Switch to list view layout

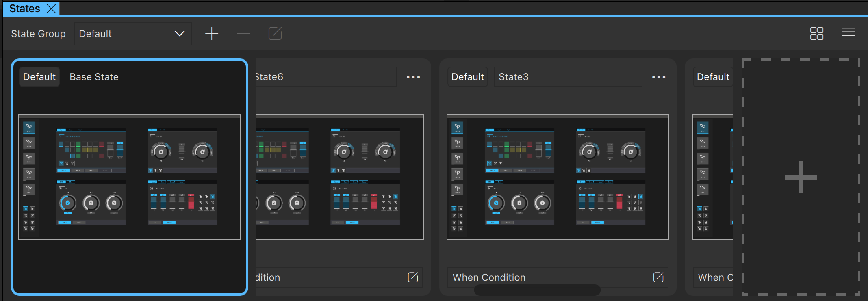pyautogui.click(x=848, y=34)
